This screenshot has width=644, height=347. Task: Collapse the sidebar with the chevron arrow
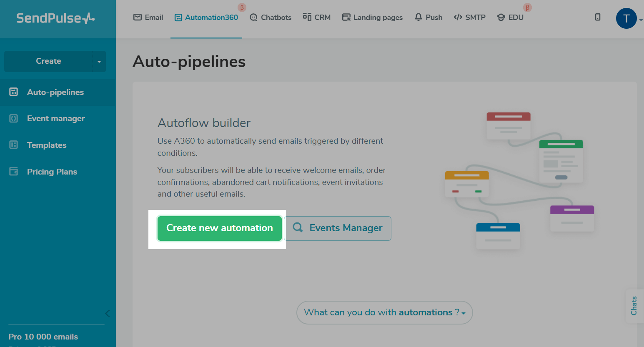click(x=107, y=313)
